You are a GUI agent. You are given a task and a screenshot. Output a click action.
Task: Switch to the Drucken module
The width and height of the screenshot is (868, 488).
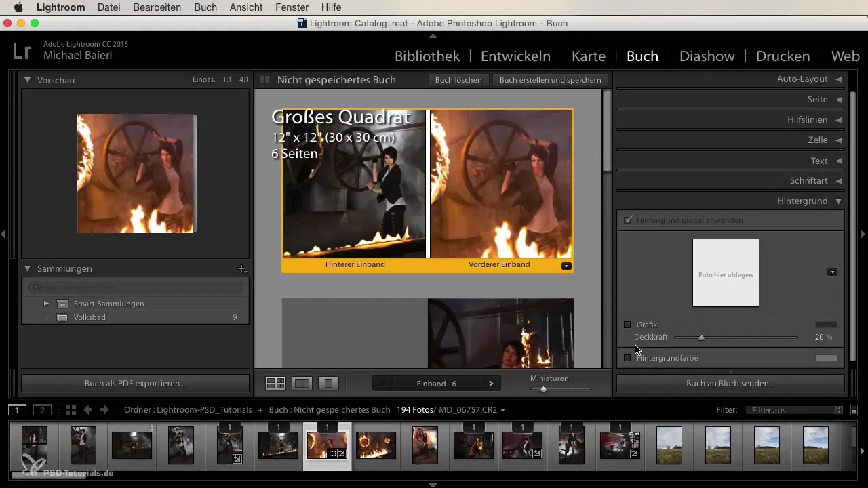[783, 56]
